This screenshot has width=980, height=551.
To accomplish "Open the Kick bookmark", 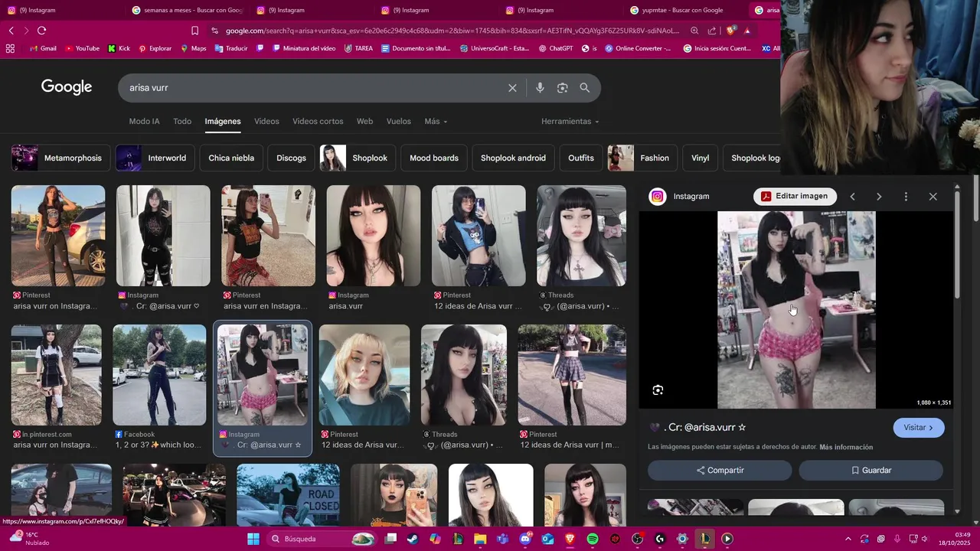I will [119, 48].
